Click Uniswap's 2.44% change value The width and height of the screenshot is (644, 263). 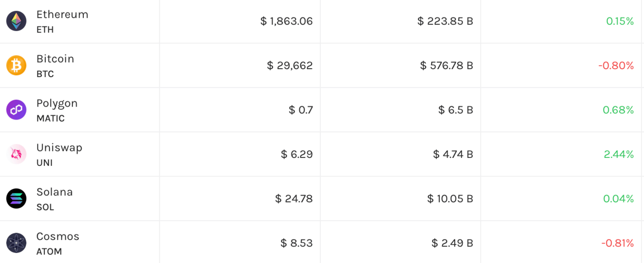pos(619,154)
